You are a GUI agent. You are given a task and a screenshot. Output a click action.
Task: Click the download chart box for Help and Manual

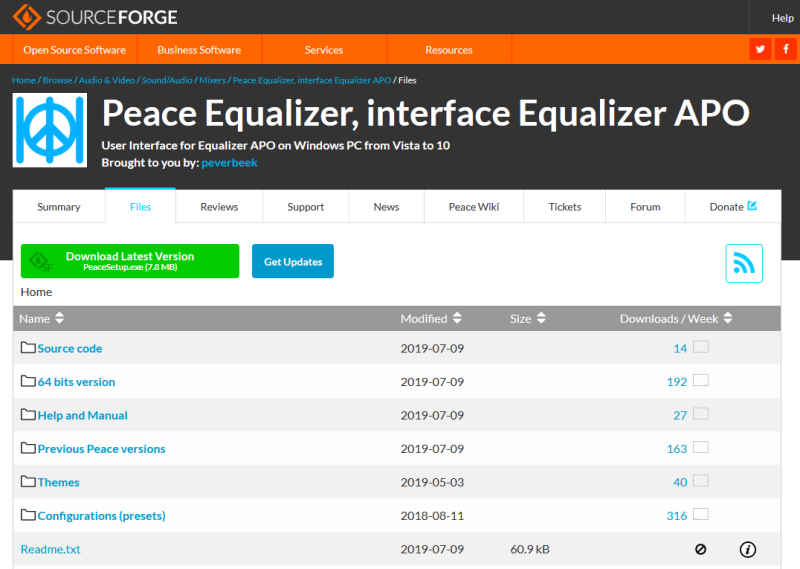(701, 414)
